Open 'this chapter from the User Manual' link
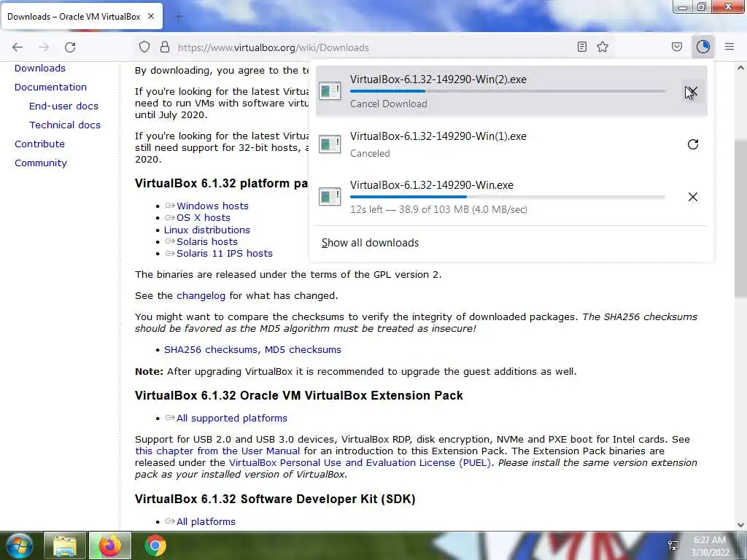Viewport: 747px width, 560px height. pyautogui.click(x=217, y=451)
